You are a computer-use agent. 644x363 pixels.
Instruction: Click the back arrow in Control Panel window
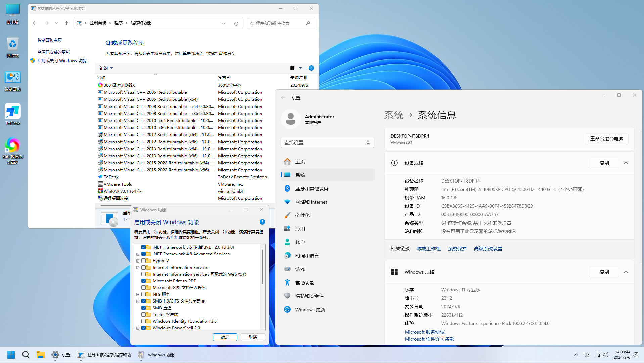click(x=35, y=23)
